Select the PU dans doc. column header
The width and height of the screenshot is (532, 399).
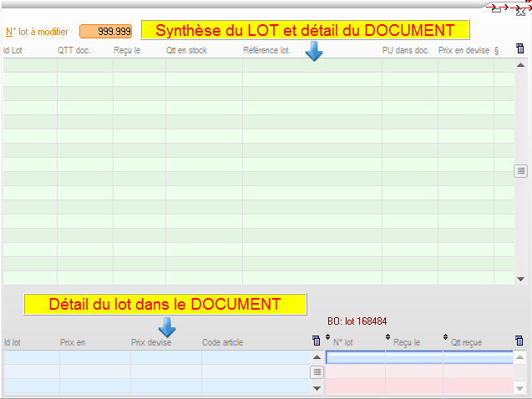click(x=405, y=51)
